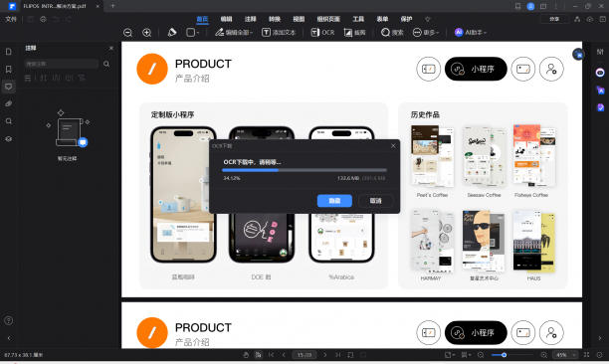
Task: Open the rectangle shape tool dropdown
Action: (x=192, y=33)
